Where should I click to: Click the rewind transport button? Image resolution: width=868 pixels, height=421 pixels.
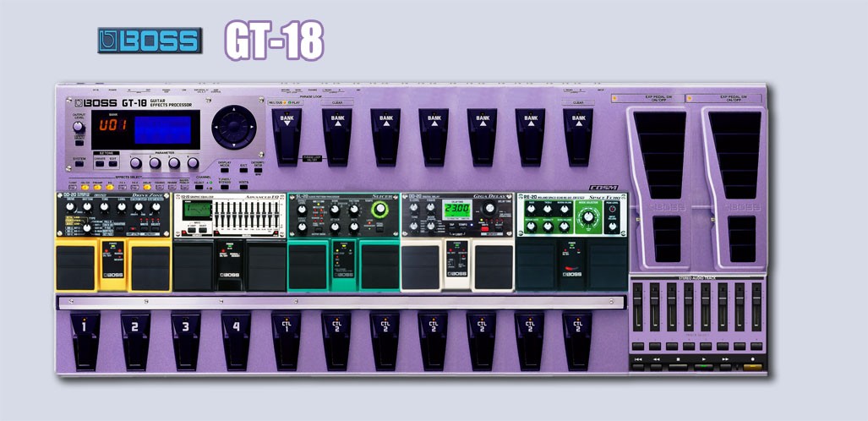click(657, 367)
